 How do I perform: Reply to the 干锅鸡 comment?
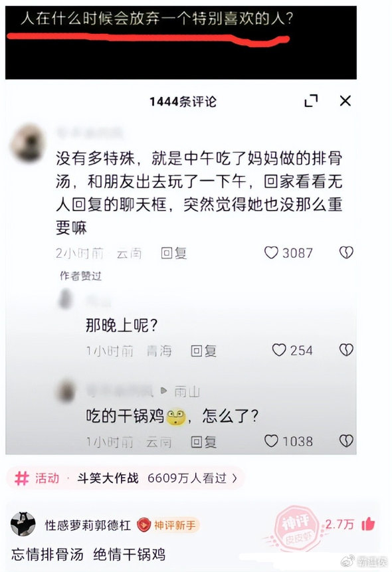tap(203, 442)
